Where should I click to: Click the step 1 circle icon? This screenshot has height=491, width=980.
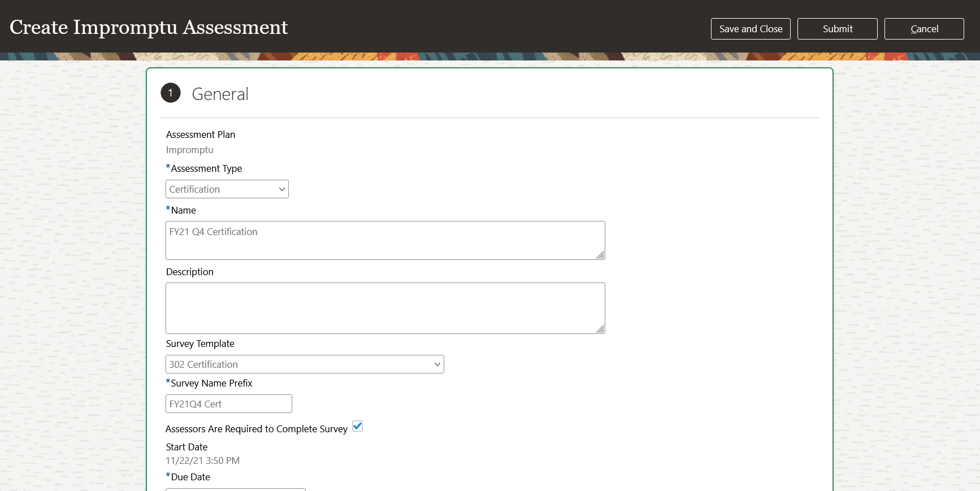pyautogui.click(x=171, y=93)
